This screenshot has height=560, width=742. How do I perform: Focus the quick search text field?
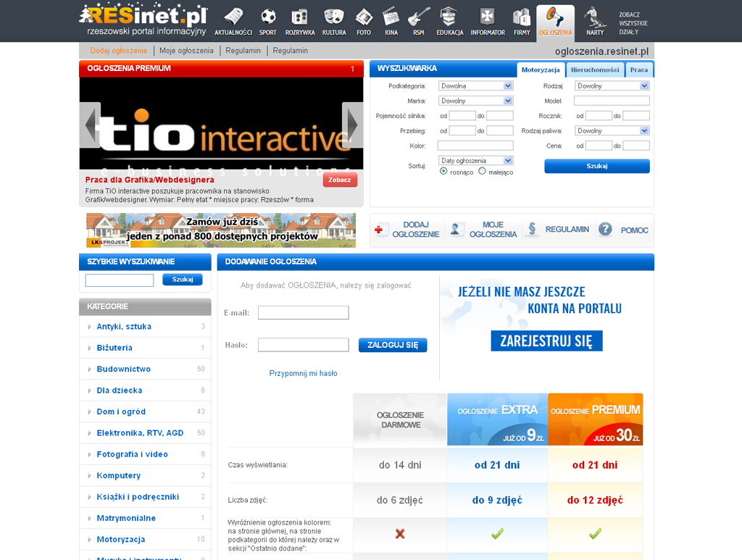pos(120,280)
